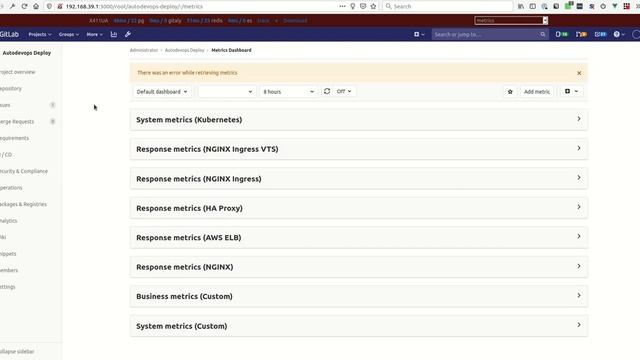Open the 8 hours time range dropdown
Image resolution: width=640 pixels, height=360 pixels.
coord(288,91)
